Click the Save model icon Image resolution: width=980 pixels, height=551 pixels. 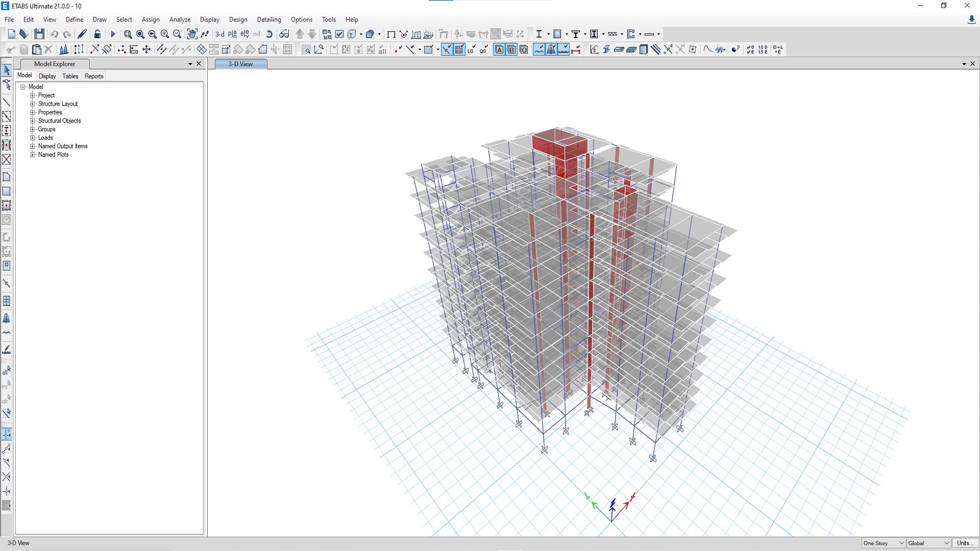39,34
